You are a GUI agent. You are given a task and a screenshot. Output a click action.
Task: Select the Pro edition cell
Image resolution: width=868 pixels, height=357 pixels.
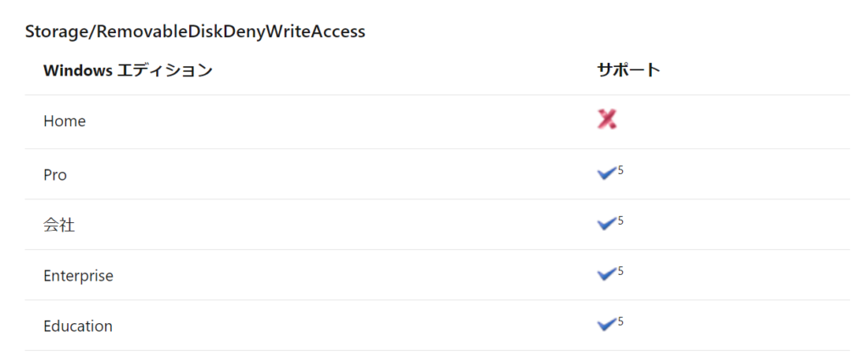55,175
